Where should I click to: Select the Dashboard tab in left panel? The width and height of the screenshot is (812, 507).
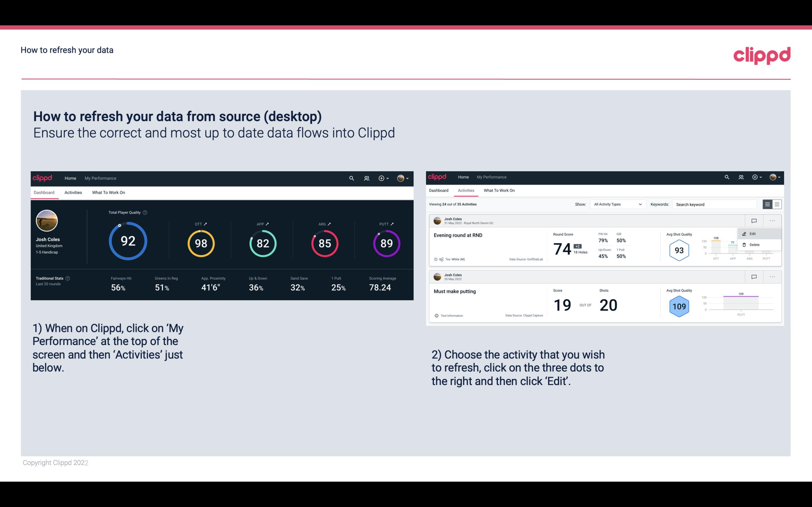[x=45, y=192]
